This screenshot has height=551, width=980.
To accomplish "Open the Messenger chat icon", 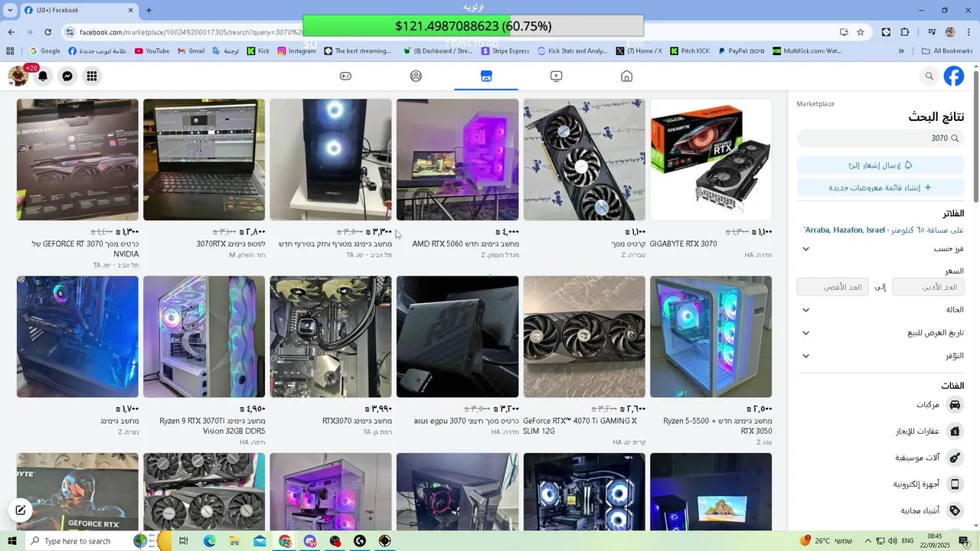I will pos(67,76).
